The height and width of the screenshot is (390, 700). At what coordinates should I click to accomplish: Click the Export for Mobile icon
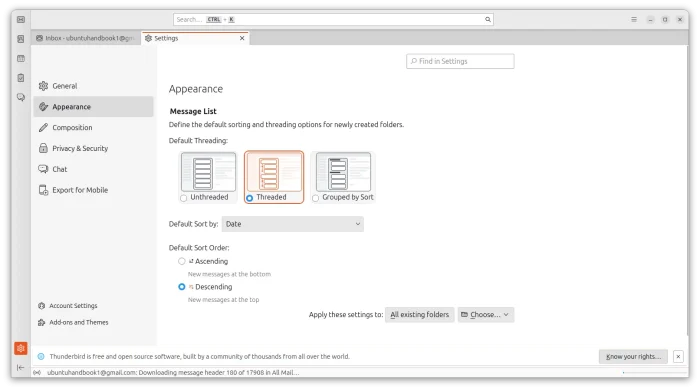click(43, 190)
